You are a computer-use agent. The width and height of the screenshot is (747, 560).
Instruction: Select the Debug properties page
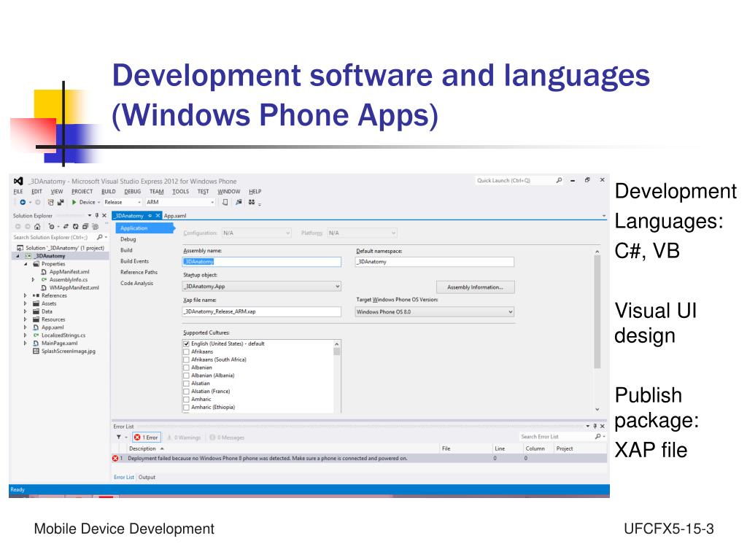coord(128,239)
